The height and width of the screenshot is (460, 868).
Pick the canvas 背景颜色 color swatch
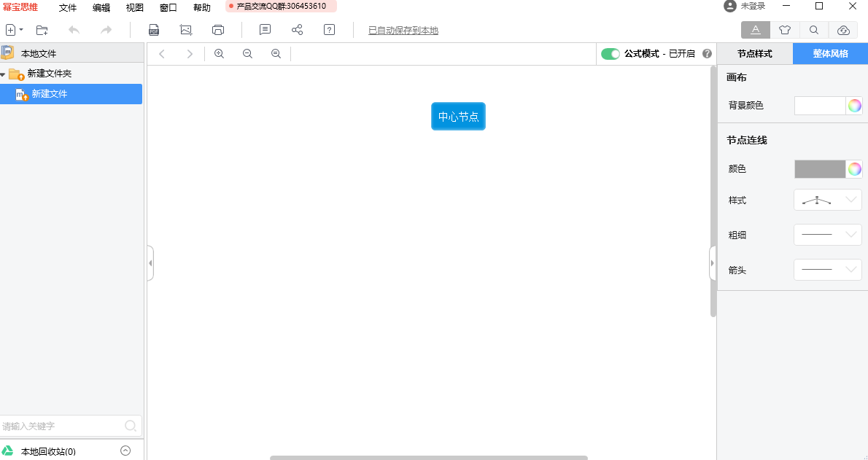820,106
